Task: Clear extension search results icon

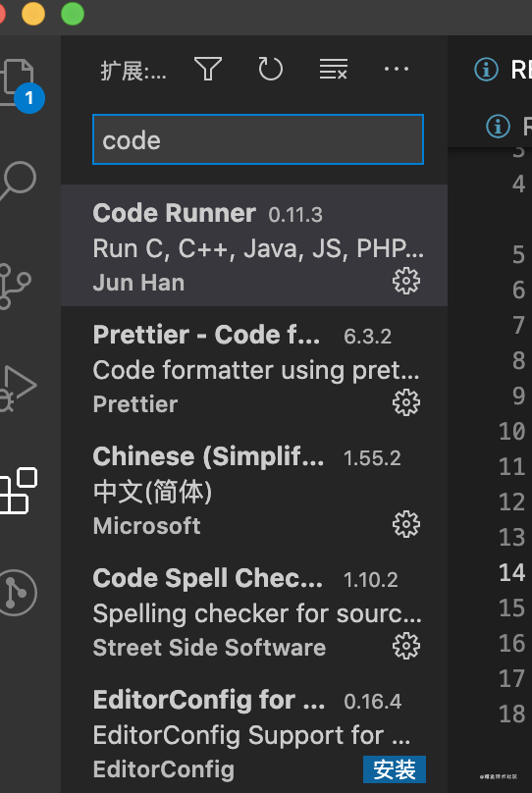Action: point(334,69)
